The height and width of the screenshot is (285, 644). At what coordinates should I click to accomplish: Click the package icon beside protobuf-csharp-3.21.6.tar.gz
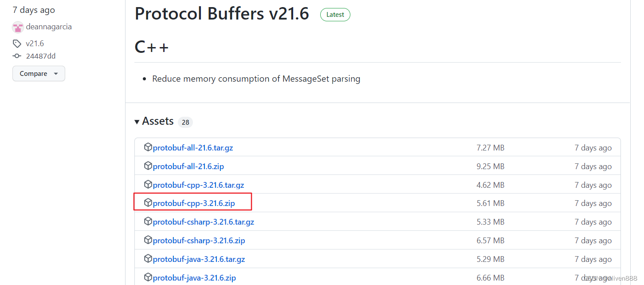pyautogui.click(x=149, y=222)
